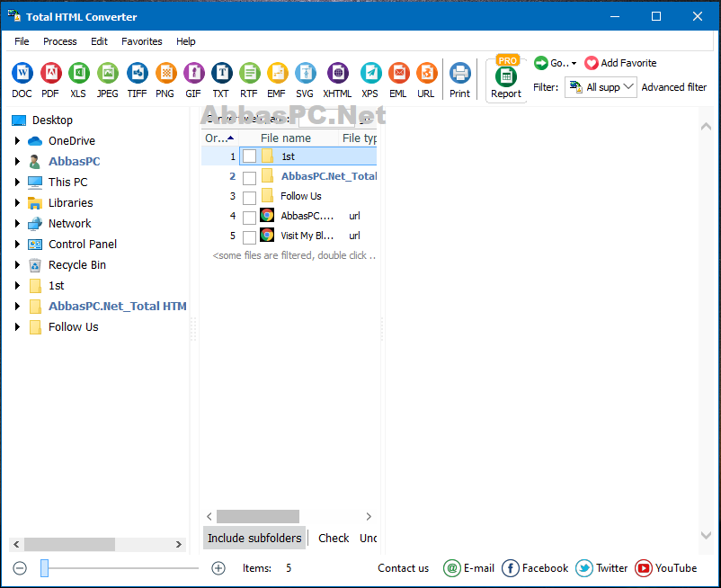Click the Contact us link

coord(403,568)
